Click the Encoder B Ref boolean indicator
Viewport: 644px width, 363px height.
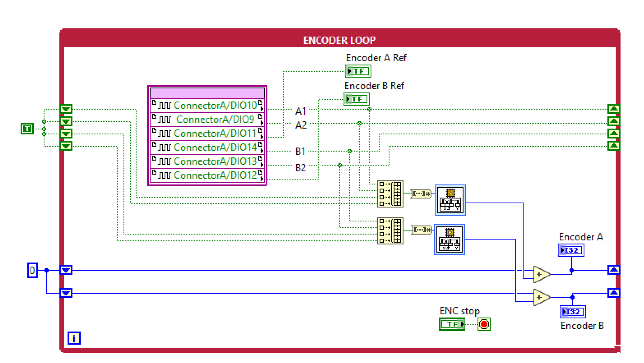pos(357,99)
